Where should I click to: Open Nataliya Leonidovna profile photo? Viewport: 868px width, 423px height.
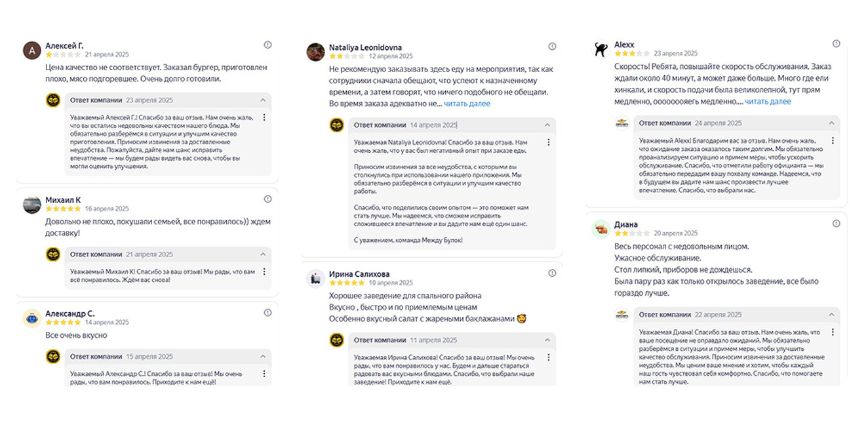point(316,52)
